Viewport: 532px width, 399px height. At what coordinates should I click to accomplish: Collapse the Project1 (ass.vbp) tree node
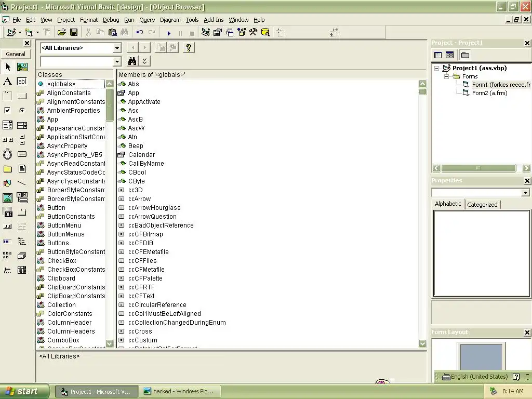pos(437,68)
